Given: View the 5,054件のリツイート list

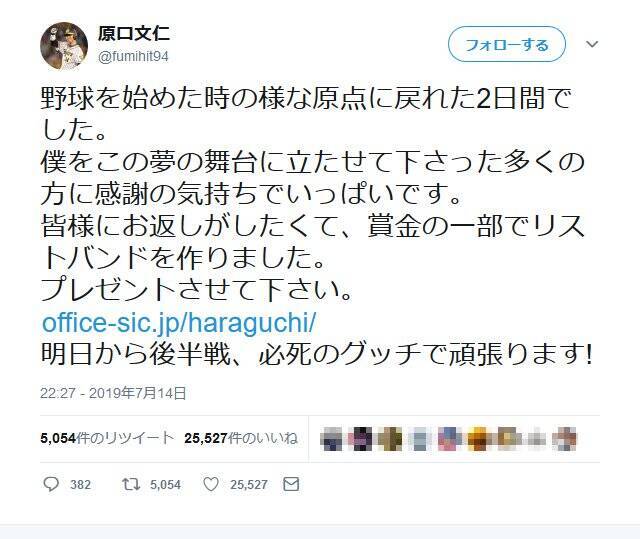Looking at the screenshot, I should pos(107,438).
